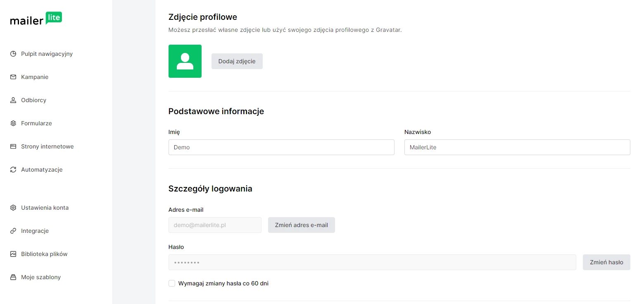Click the Biblioteka plików image icon
The image size is (644, 304).
click(13, 254)
